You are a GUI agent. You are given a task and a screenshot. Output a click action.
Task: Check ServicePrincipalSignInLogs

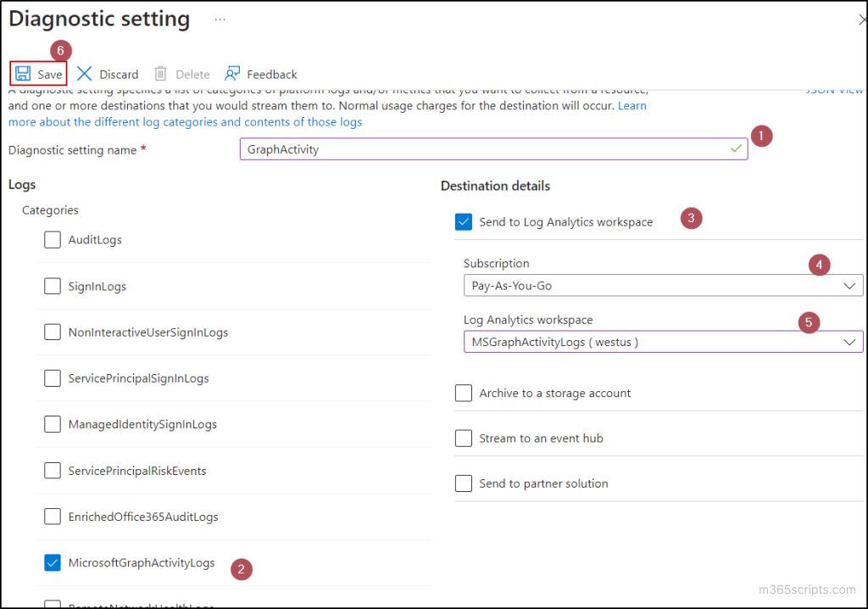53,378
